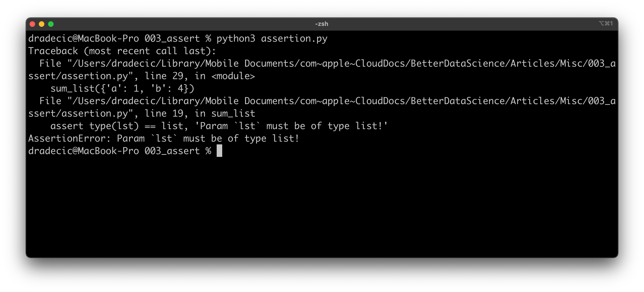Click "must be of type list!" in the AssertionError line
The image size is (644, 292).
pos(241,139)
